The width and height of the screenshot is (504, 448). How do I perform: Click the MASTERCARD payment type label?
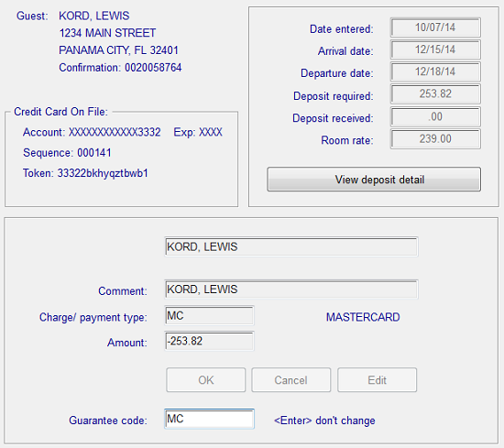(x=363, y=317)
